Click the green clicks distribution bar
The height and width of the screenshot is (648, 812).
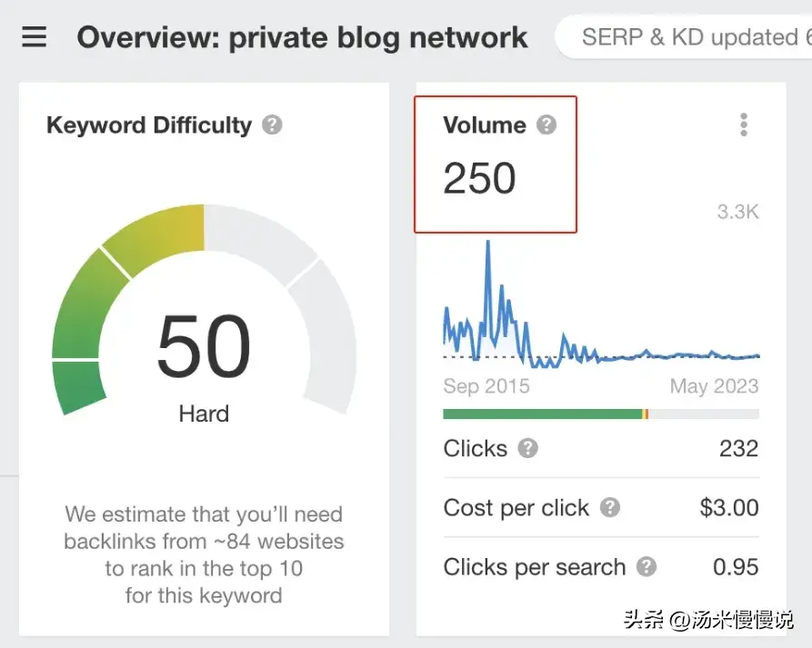(542, 414)
